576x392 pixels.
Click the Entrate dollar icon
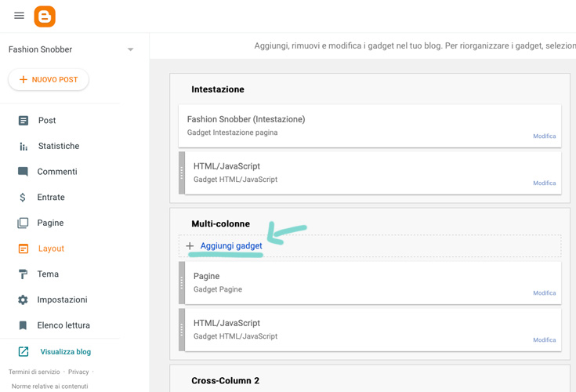(x=23, y=198)
